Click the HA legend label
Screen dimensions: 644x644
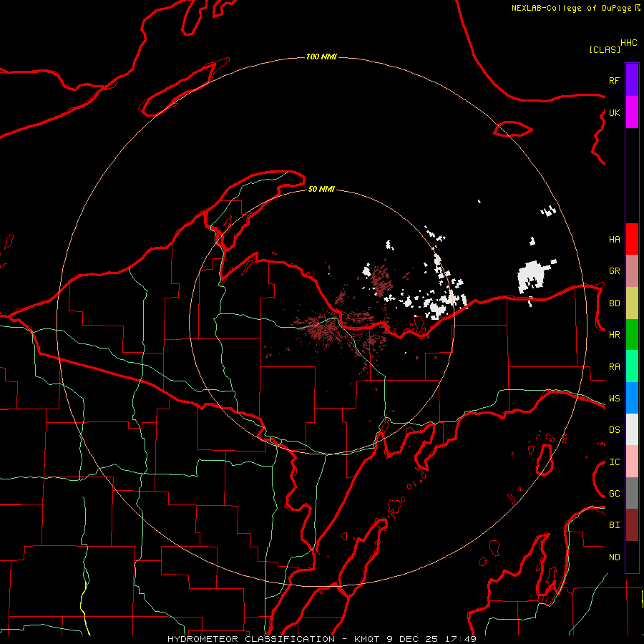click(x=615, y=240)
